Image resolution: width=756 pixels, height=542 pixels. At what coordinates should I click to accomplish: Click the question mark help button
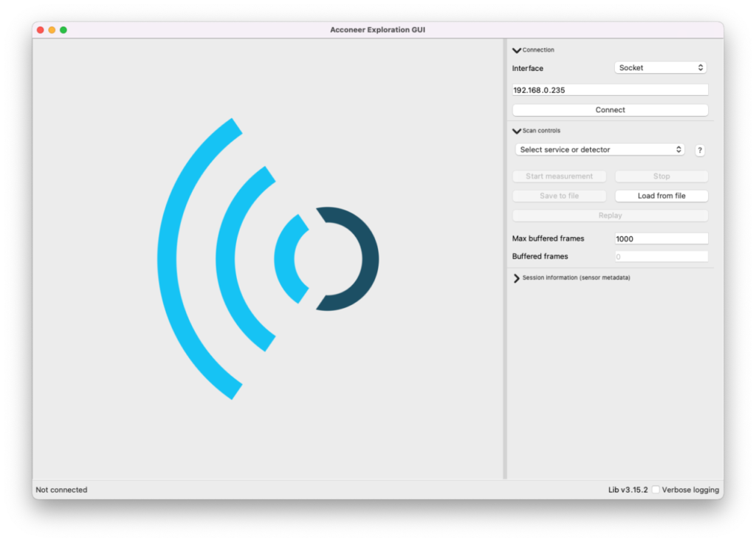(700, 151)
